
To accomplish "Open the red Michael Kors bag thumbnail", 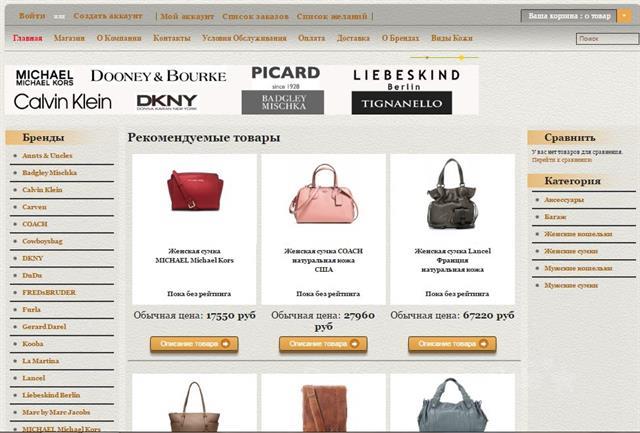I will tap(195, 191).
